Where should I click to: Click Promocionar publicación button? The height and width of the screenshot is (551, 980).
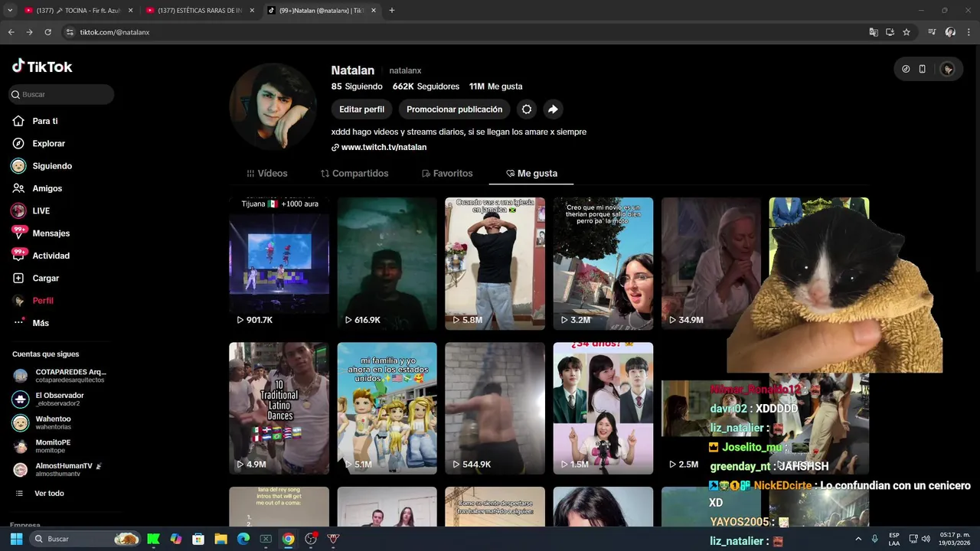[x=455, y=109]
